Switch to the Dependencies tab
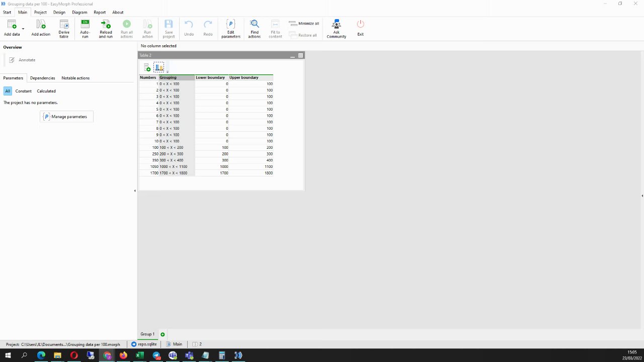Image resolution: width=644 pixels, height=362 pixels. pyautogui.click(x=42, y=78)
